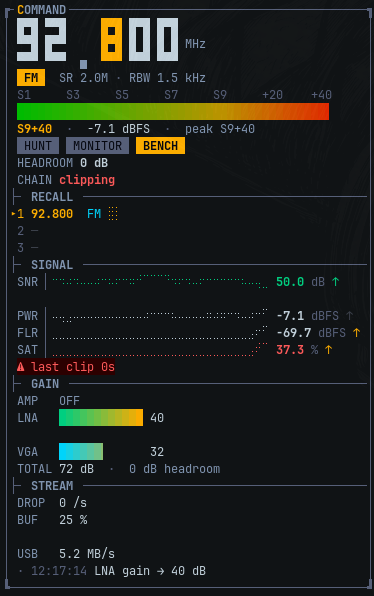Select the BENCH mode tab
374x596 pixels.
point(160,146)
